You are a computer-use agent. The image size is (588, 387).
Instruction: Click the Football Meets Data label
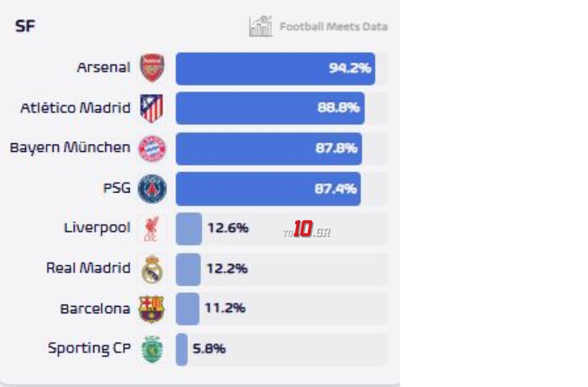pos(333,27)
